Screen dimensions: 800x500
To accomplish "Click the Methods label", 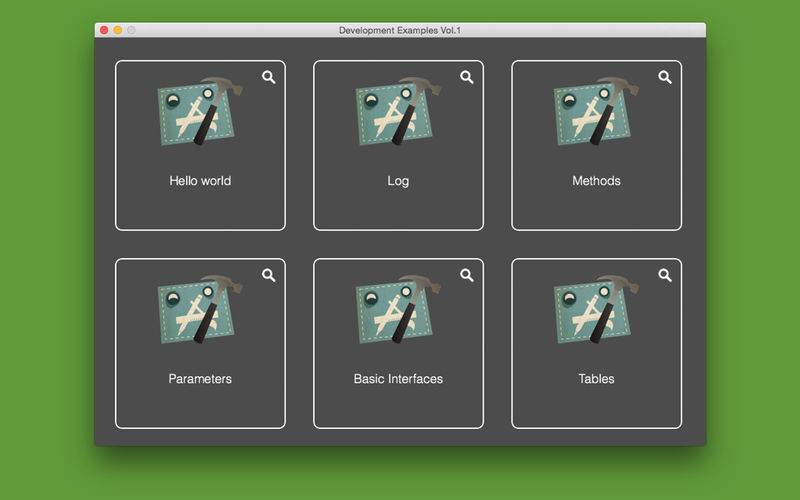I will point(596,181).
